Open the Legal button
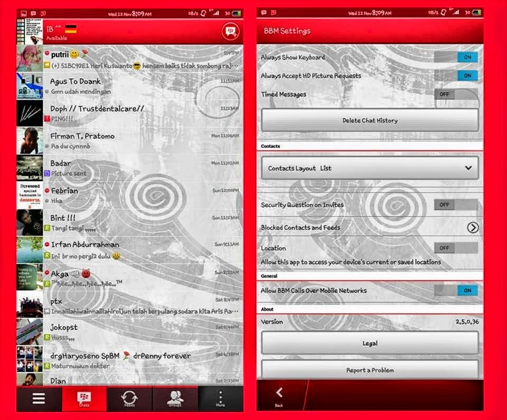This screenshot has height=420, width=507. (370, 343)
